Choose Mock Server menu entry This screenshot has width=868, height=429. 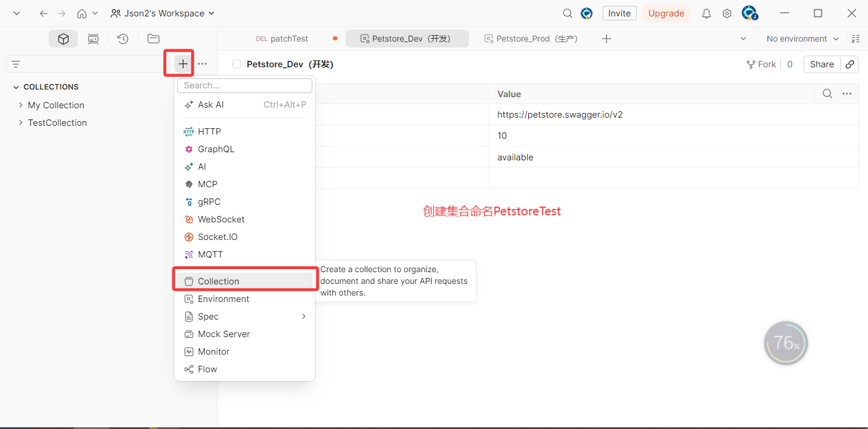coord(244,334)
